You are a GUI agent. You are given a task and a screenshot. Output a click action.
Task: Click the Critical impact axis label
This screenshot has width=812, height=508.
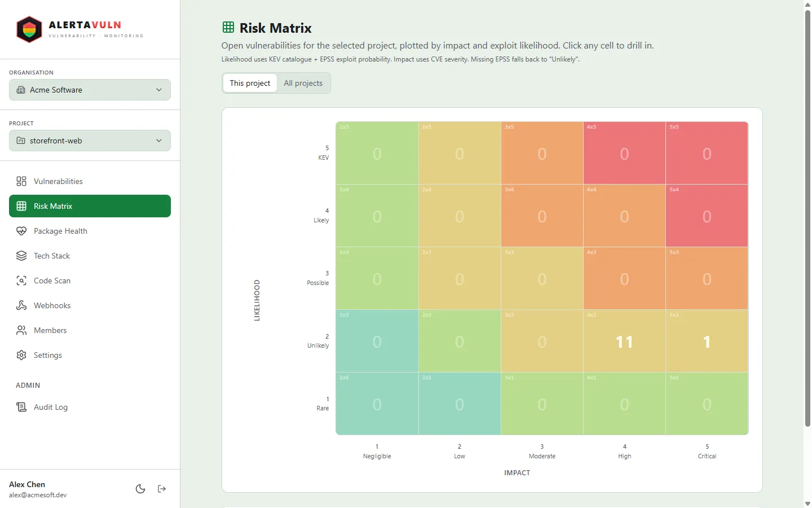point(707,456)
